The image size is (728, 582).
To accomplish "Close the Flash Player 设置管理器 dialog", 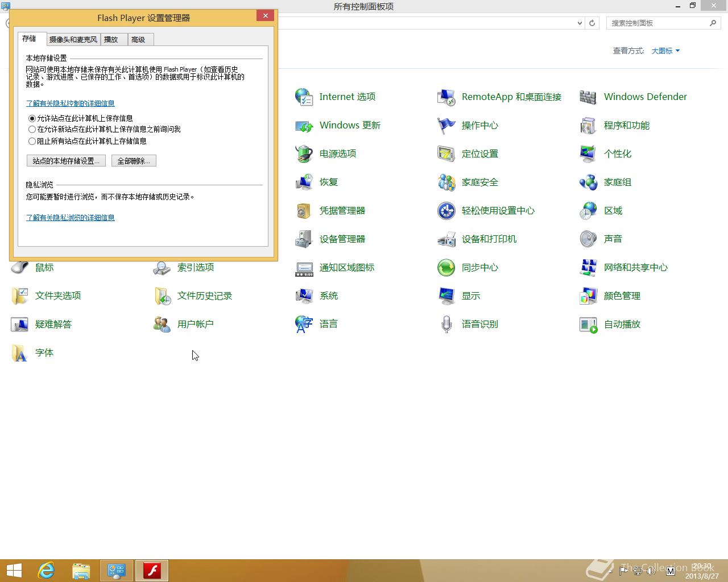I will [265, 16].
